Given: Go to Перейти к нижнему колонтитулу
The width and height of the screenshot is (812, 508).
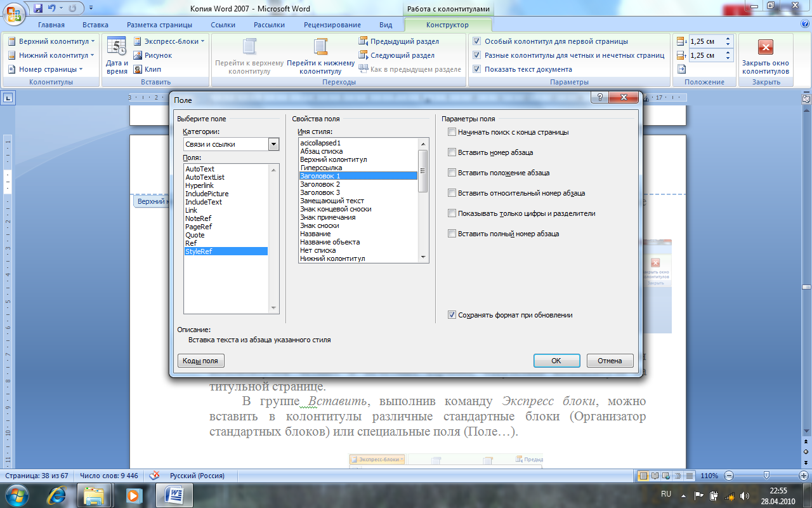Looking at the screenshot, I should click(x=320, y=56).
